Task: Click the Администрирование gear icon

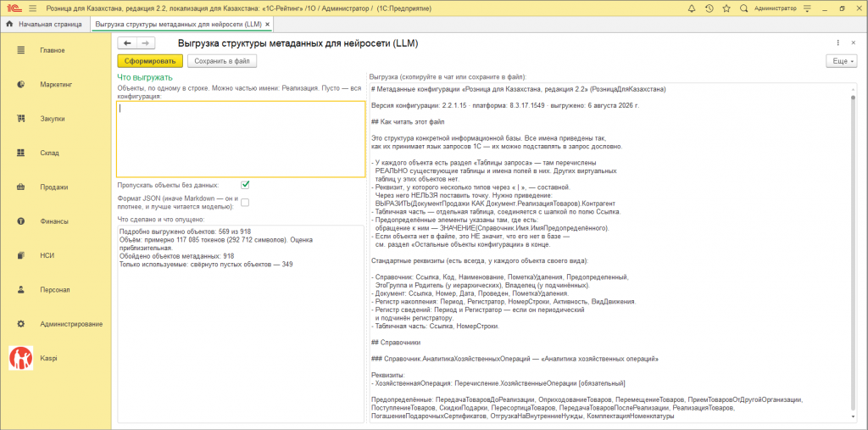Action: pyautogui.click(x=21, y=324)
